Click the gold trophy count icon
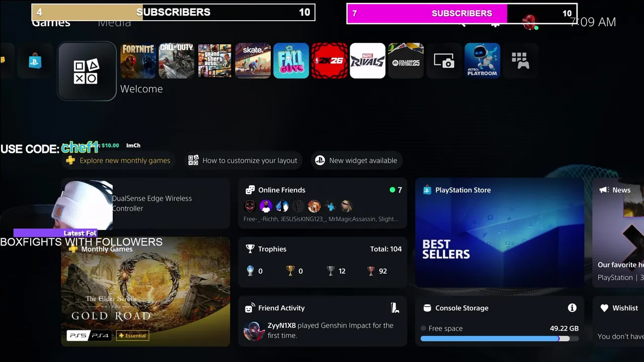The height and width of the screenshot is (362, 644). click(290, 271)
